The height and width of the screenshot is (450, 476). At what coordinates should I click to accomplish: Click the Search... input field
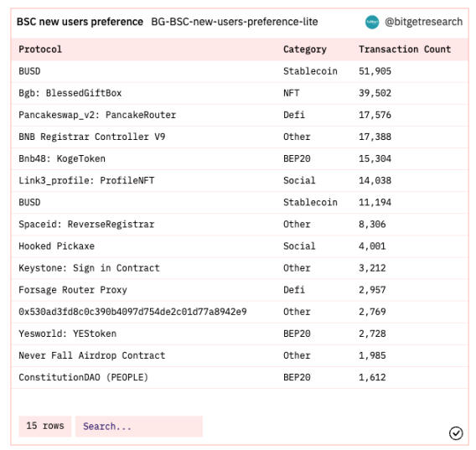click(139, 427)
